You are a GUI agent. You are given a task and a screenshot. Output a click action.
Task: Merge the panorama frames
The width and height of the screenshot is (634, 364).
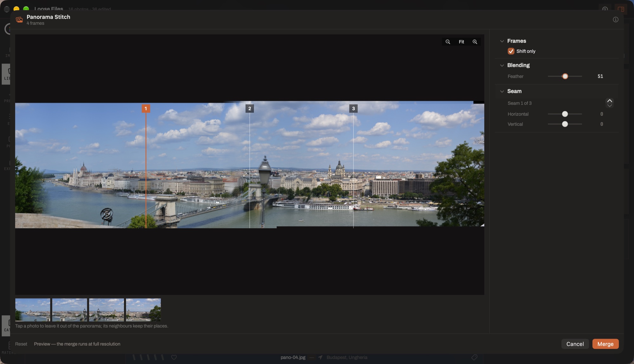coord(605,344)
